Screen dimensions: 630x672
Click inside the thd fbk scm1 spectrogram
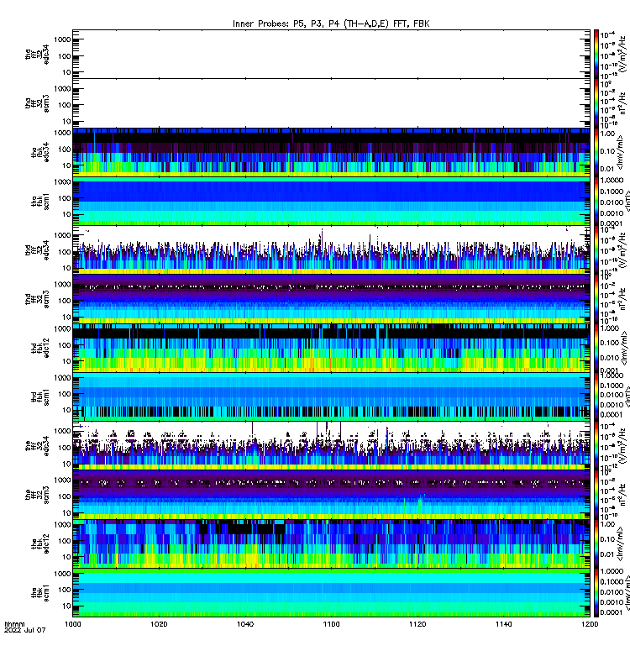pos(331,397)
